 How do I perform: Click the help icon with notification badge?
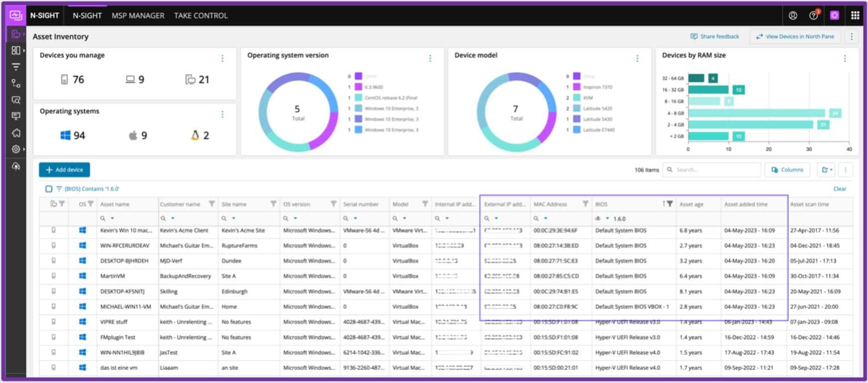[814, 15]
